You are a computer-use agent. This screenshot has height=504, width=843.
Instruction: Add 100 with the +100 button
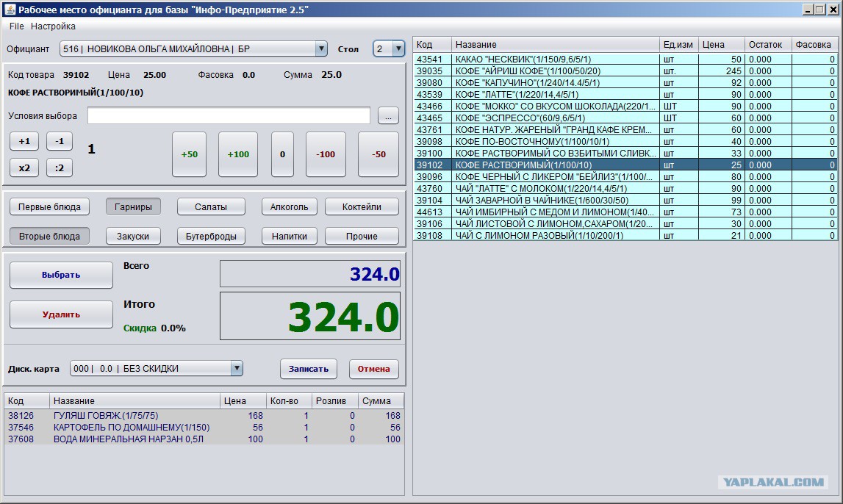(238, 154)
